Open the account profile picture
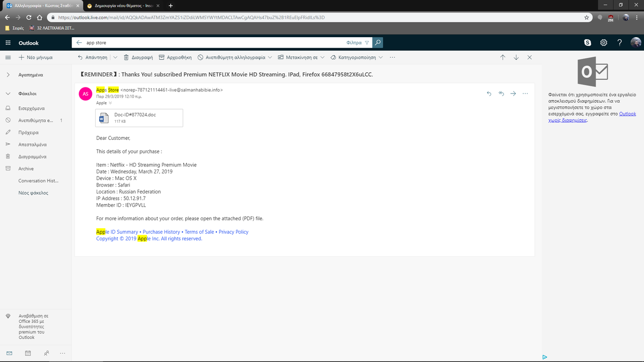Screen dimensions: 644x362 [636, 43]
